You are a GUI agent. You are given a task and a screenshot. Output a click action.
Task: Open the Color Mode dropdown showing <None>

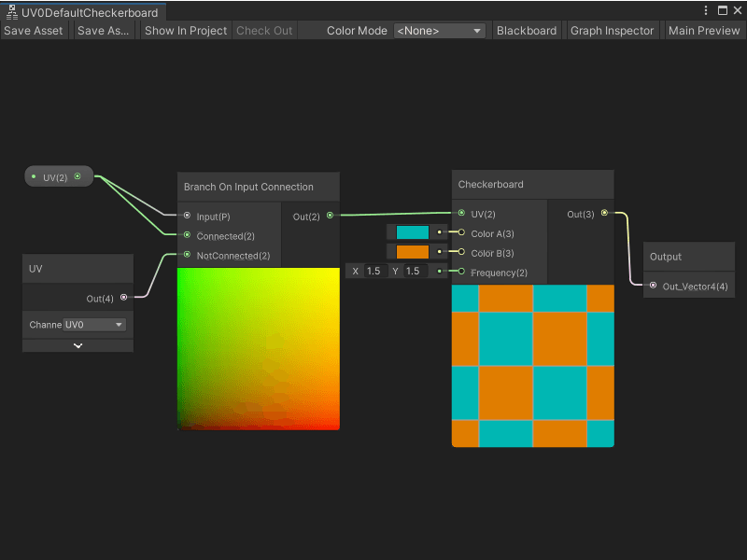tap(439, 30)
